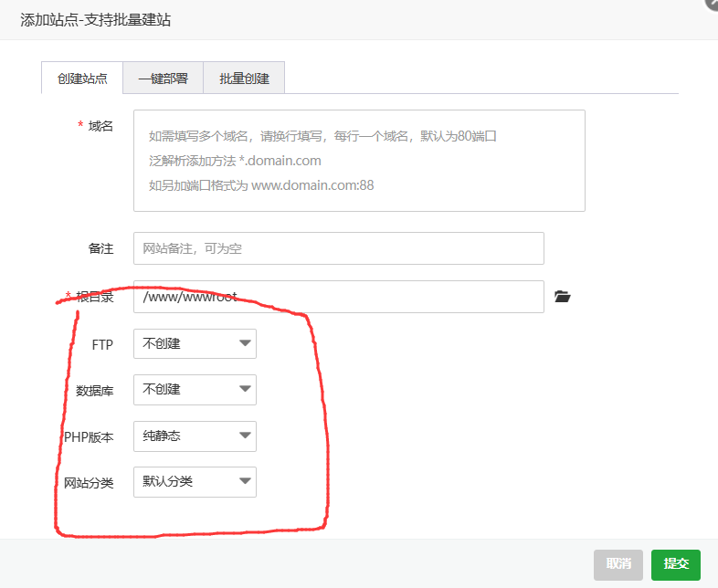Click the PHP版本 label text
The image size is (718, 588).
[89, 436]
